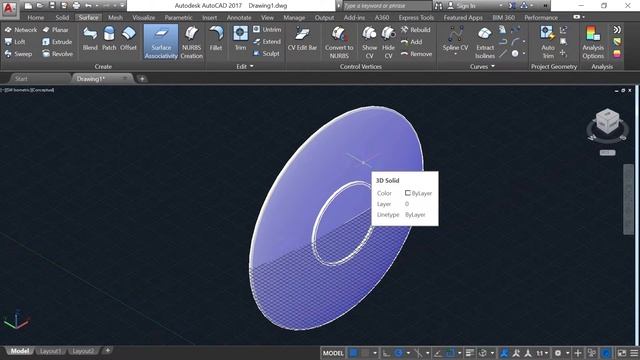Click the surface Fillet tool

[x=216, y=38]
